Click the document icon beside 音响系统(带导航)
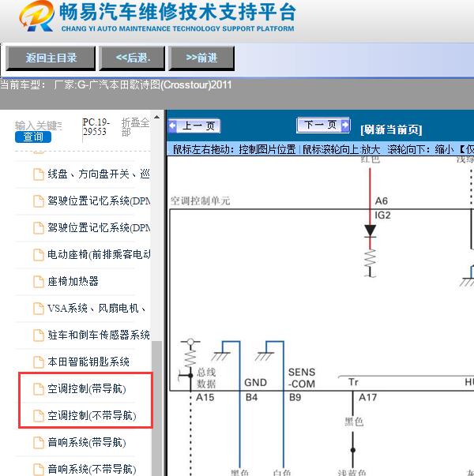This screenshot has width=474, height=476. coord(39,443)
